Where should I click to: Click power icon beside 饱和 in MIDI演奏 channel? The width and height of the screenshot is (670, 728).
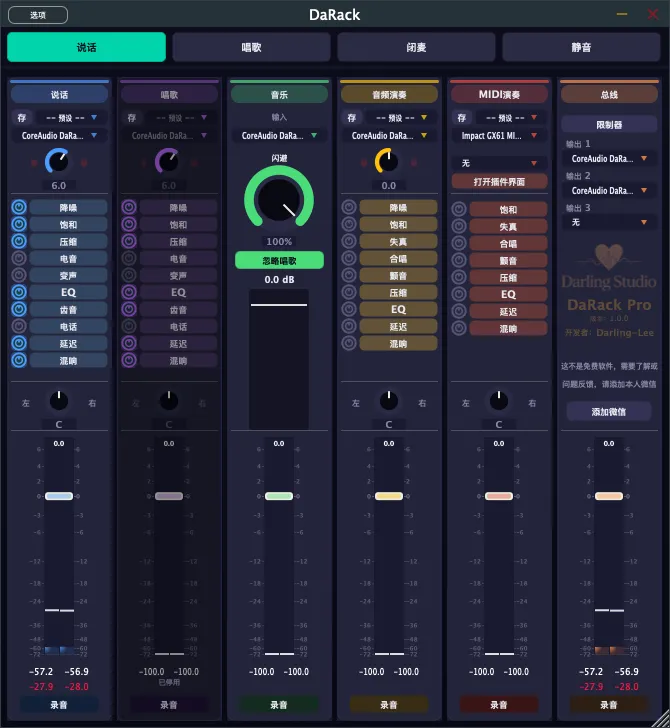pos(459,209)
